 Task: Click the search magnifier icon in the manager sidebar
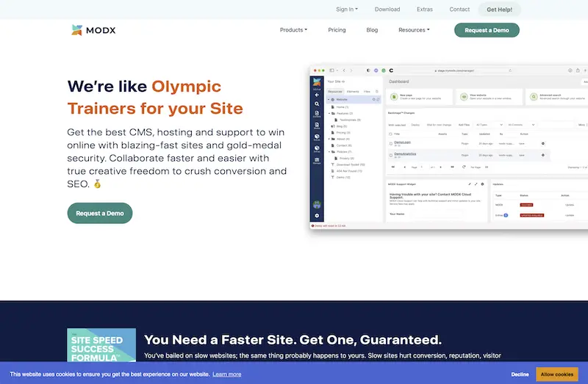point(317,104)
